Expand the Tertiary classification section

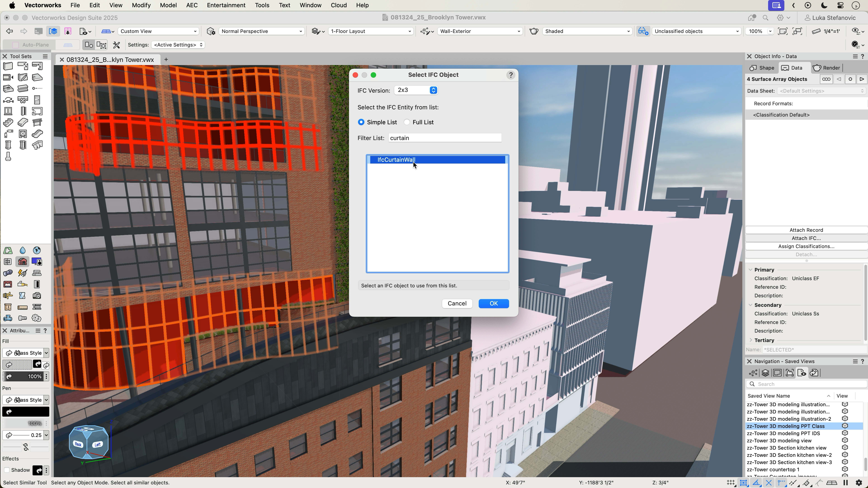[x=750, y=340]
